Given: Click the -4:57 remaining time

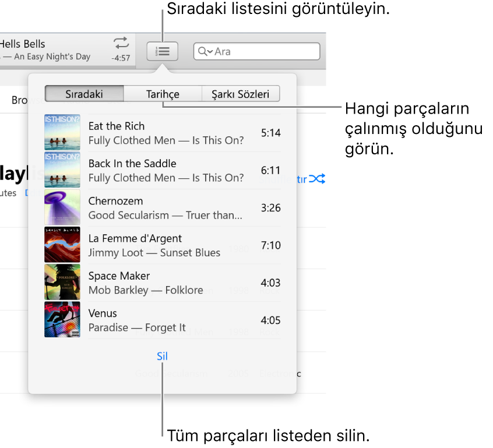Looking at the screenshot, I should [x=121, y=58].
